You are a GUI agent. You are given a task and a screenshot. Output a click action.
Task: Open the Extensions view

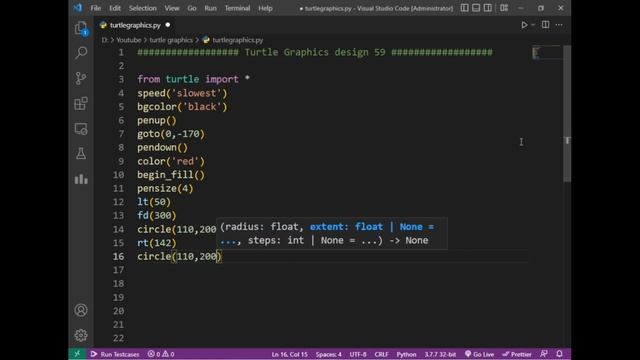pyautogui.click(x=81, y=103)
